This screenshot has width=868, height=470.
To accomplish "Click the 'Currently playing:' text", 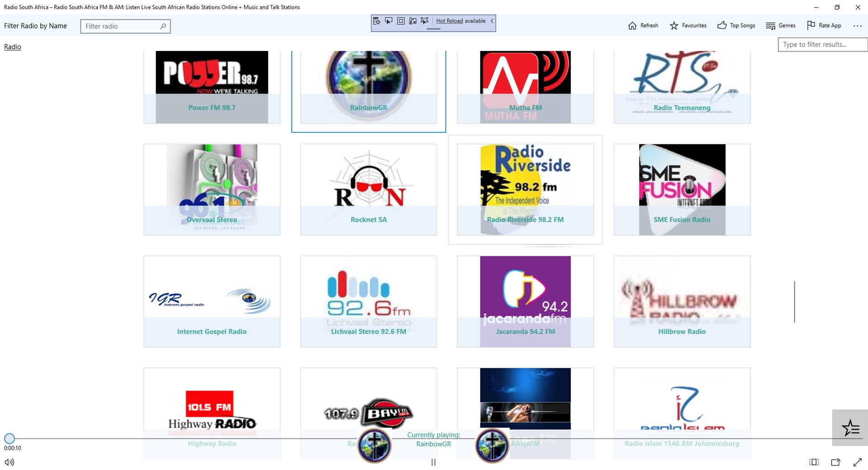I will click(434, 435).
